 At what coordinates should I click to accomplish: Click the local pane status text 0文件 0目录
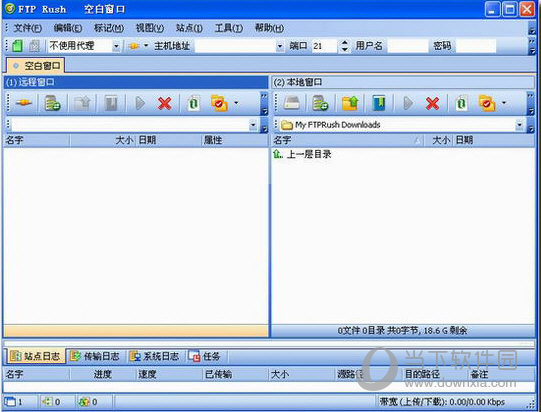pos(402,331)
